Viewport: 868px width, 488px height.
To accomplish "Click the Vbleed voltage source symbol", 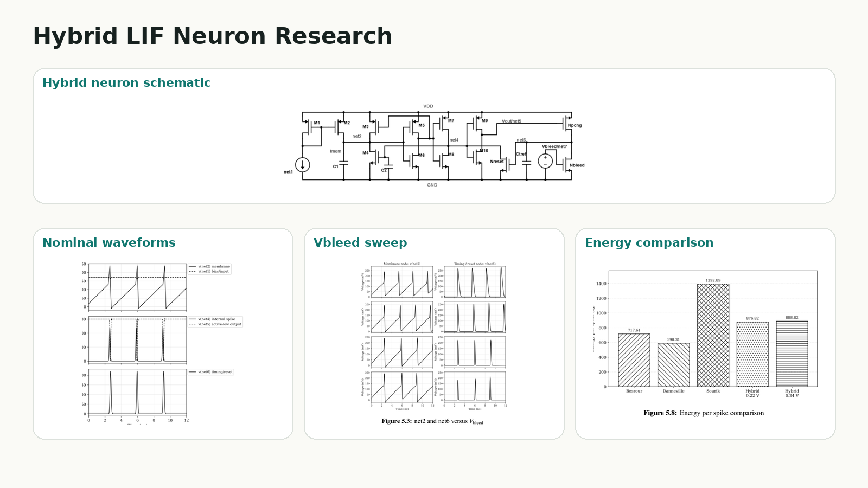I will pos(545,161).
